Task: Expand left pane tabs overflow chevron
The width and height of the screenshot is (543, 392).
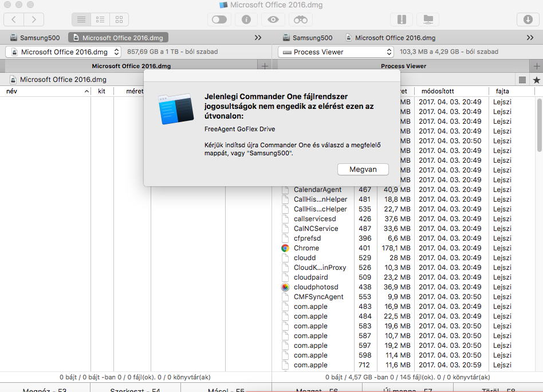Action: 258,38
